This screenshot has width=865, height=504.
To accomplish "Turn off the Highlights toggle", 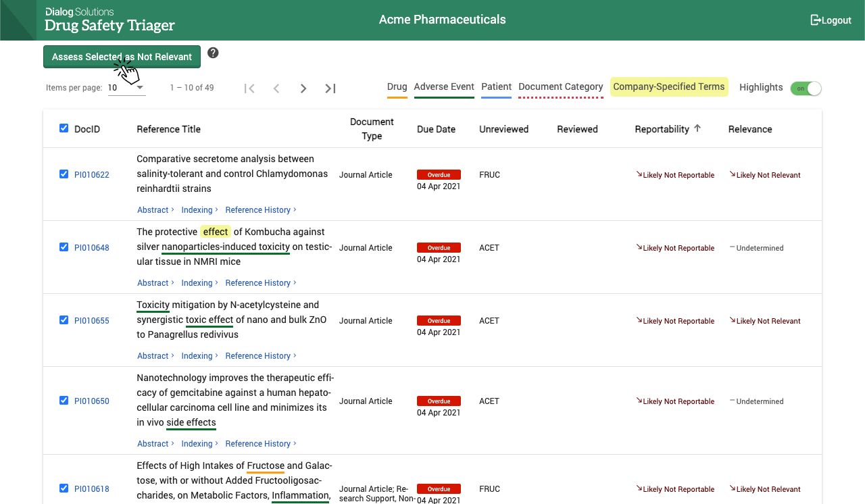I will point(806,89).
